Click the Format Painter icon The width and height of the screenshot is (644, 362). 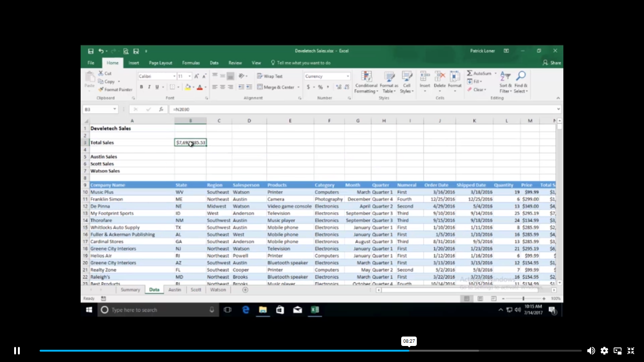[x=101, y=90]
